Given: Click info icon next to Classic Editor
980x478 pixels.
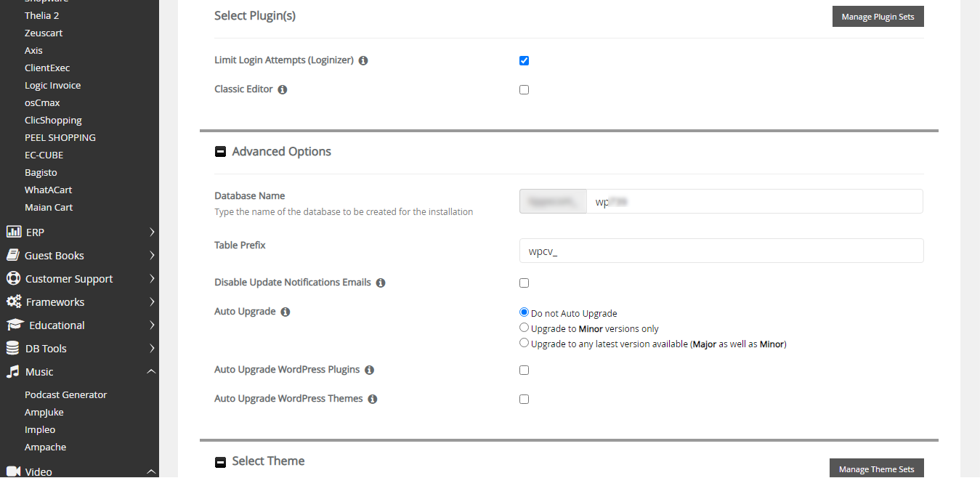Looking at the screenshot, I should coord(283,90).
